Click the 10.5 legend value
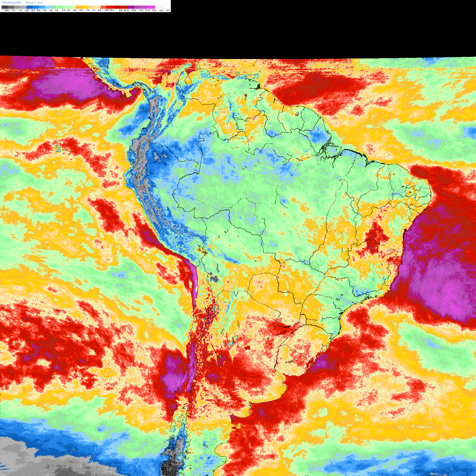 tap(134, 10)
